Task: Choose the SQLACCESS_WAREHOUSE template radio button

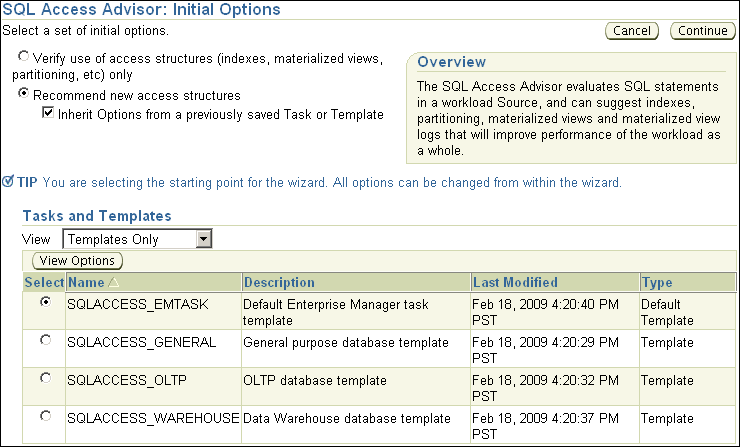Action: click(x=44, y=416)
